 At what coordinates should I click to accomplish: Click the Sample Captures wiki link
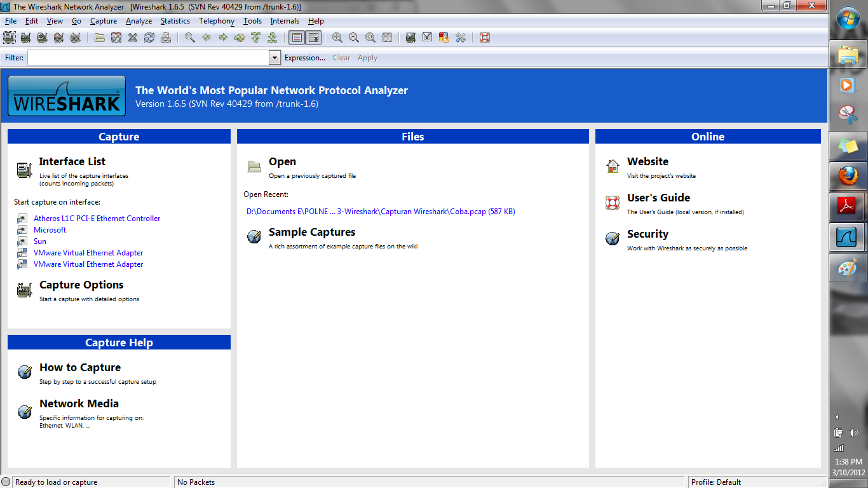pyautogui.click(x=311, y=232)
